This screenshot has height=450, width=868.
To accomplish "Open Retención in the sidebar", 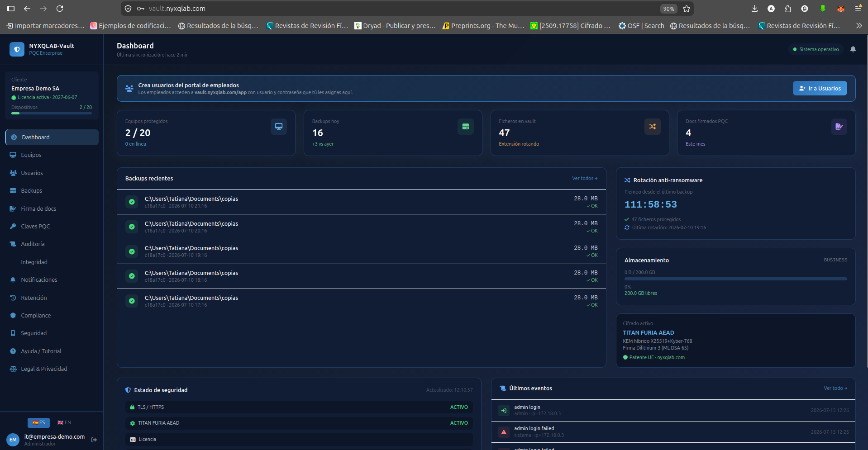I will tap(52, 298).
